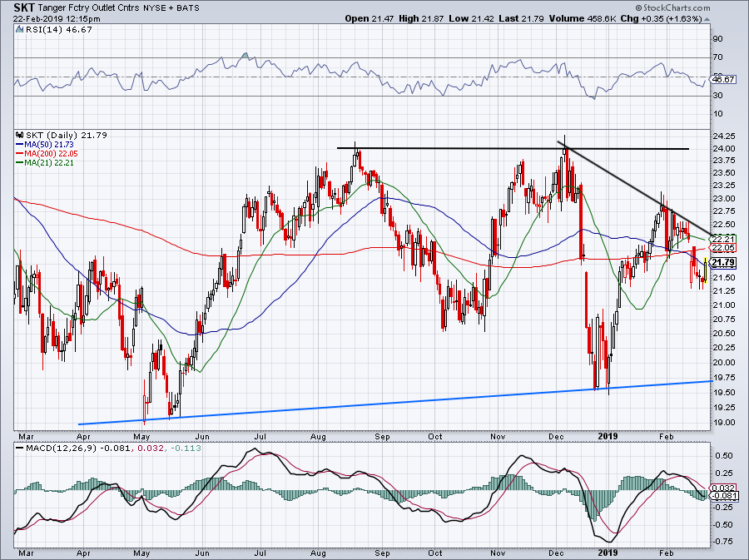
Task: Click the candlestick icon beside SKT (Daily)
Action: click(20, 135)
